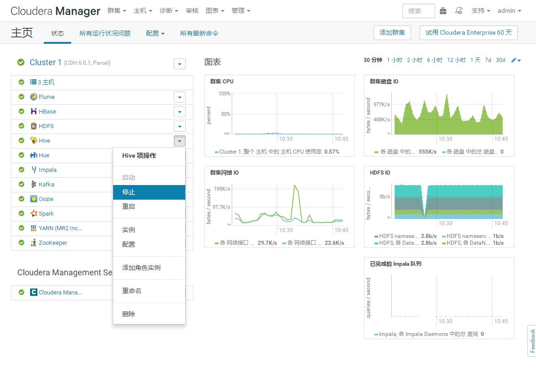The width and height of the screenshot is (536, 392).
Task: Open the admin user dropdown
Action: click(x=510, y=11)
